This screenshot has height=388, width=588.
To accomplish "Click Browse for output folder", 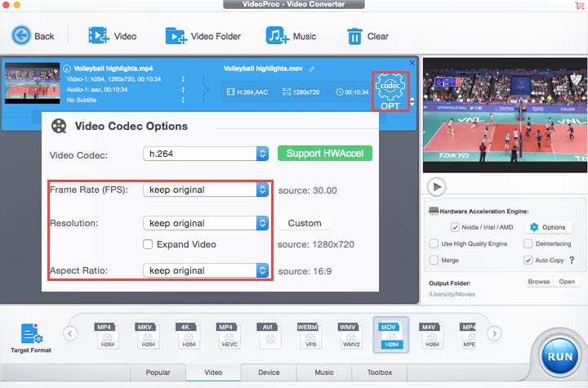I will pos(539,282).
